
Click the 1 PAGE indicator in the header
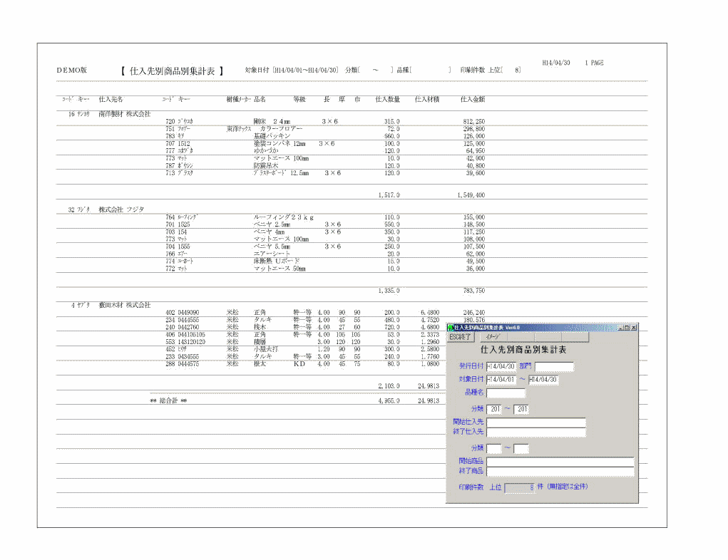594,63
